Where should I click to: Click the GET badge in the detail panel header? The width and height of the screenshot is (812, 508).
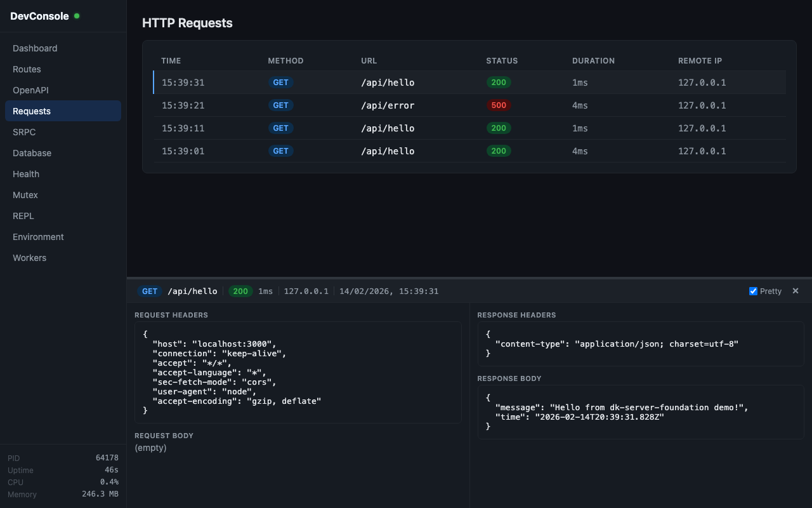[x=150, y=291]
